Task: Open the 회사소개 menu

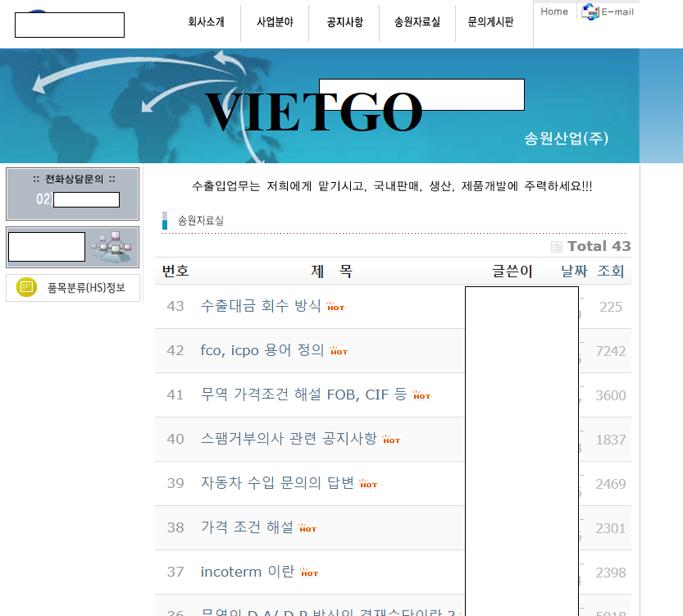Action: [x=206, y=22]
